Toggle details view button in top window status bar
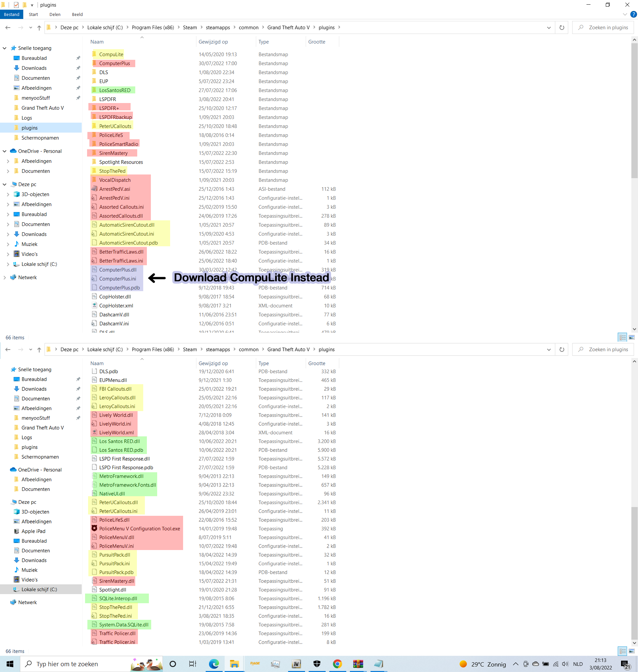 [622, 337]
